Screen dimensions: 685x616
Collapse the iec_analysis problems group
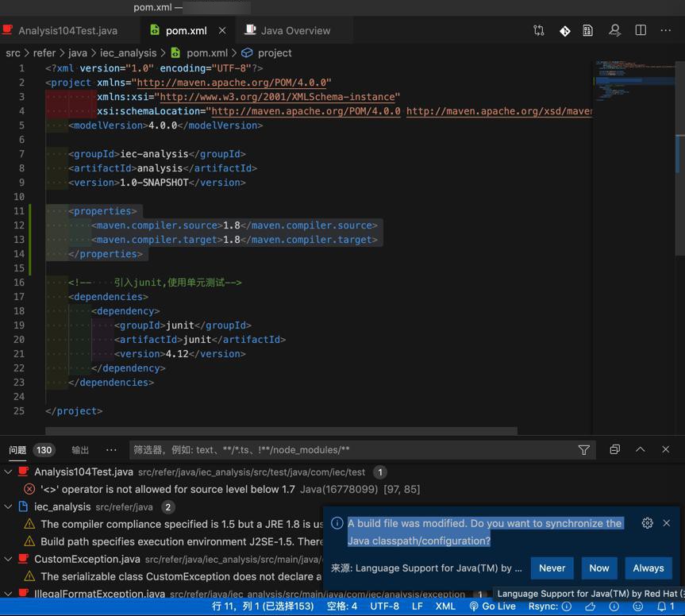pos(9,506)
